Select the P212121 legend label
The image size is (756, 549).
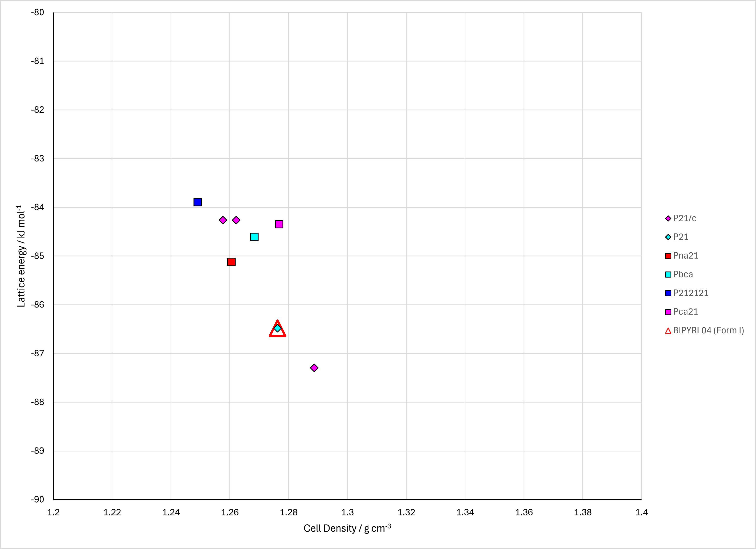point(691,293)
